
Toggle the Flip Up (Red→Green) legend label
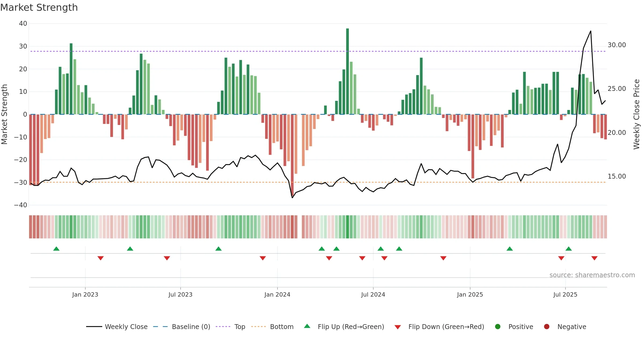[351, 327]
